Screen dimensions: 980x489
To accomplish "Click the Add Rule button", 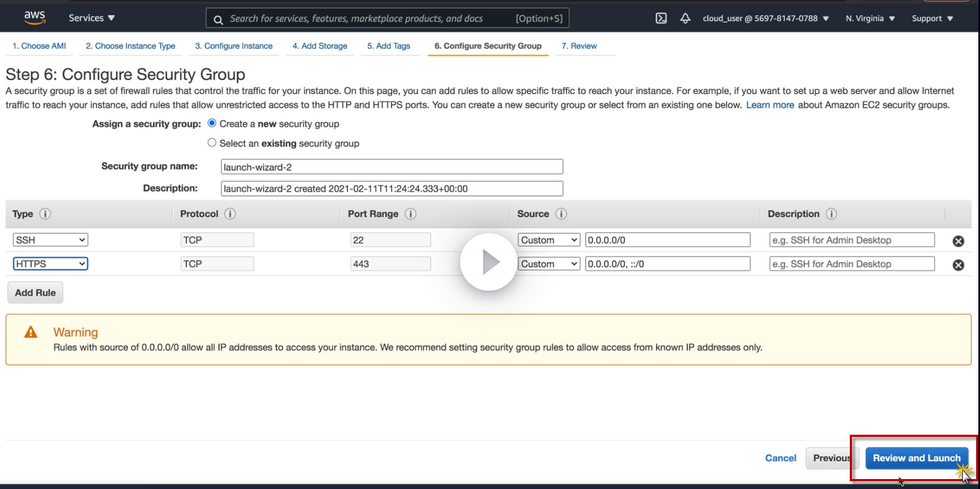I will click(x=35, y=292).
